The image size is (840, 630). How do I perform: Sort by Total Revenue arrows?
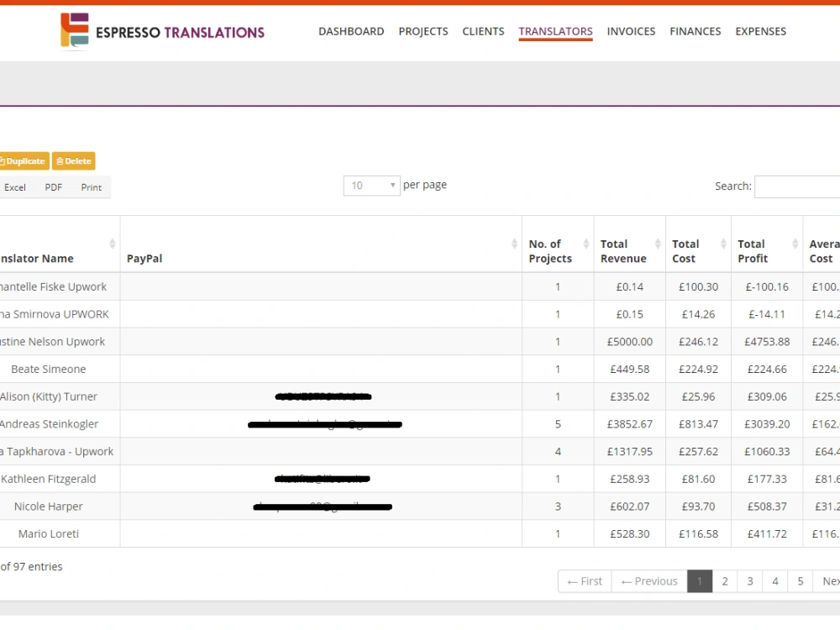pyautogui.click(x=658, y=244)
